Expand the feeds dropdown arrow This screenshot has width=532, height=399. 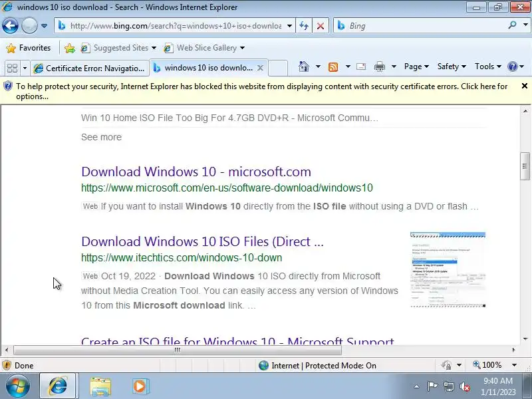[348, 66]
